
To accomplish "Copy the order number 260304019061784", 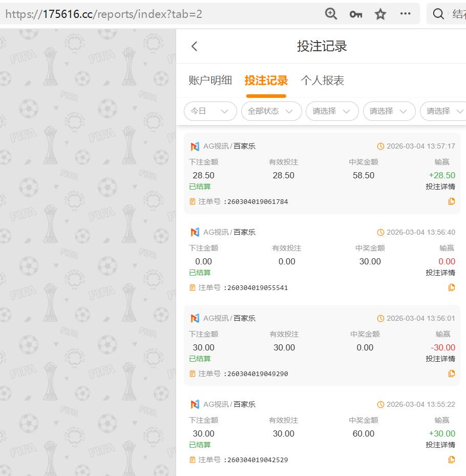I will click(x=451, y=201).
